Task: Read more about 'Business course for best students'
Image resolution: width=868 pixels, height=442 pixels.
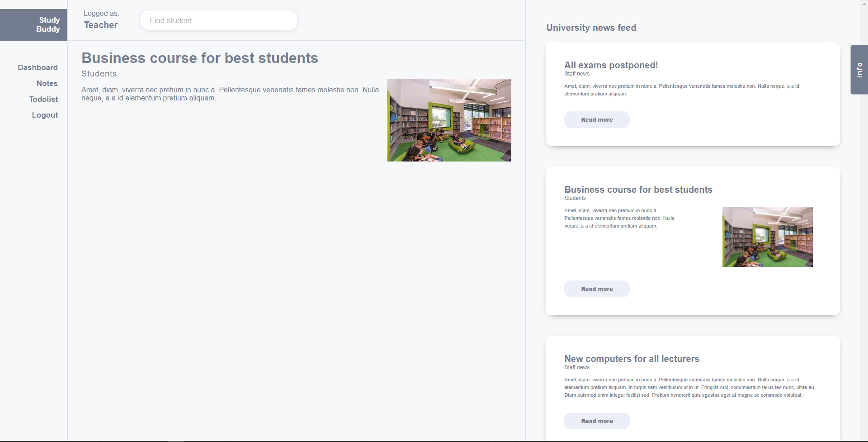Action: 596,289
